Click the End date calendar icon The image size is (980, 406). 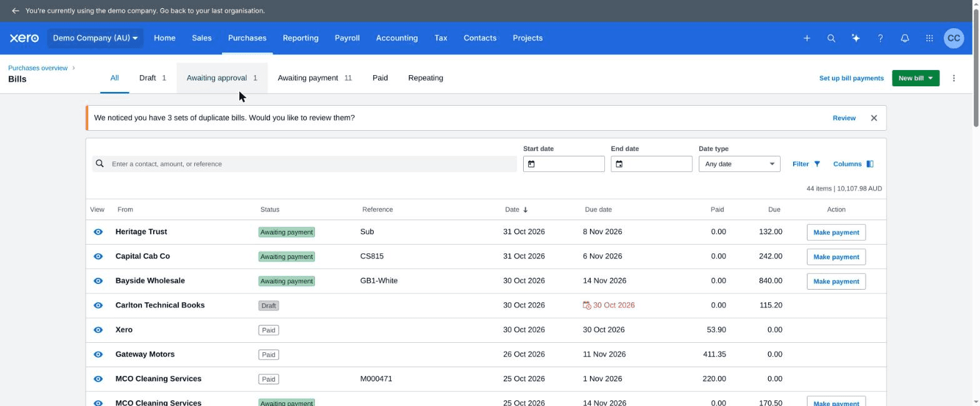point(619,164)
